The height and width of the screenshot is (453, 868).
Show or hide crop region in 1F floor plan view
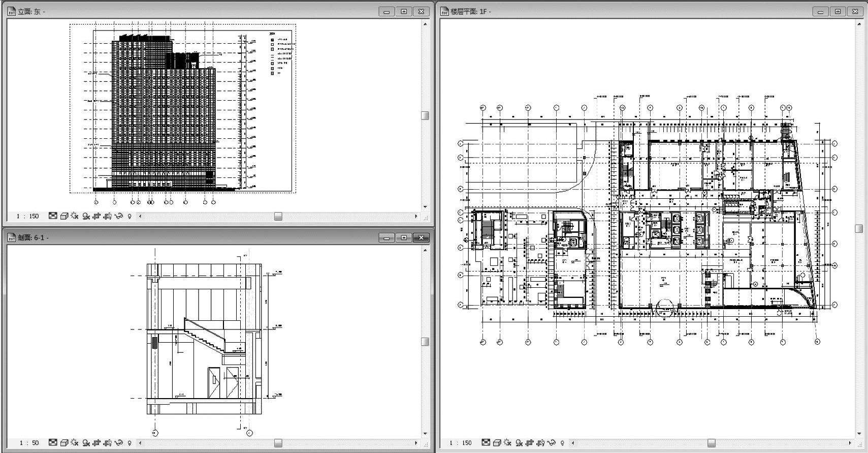tap(540, 443)
